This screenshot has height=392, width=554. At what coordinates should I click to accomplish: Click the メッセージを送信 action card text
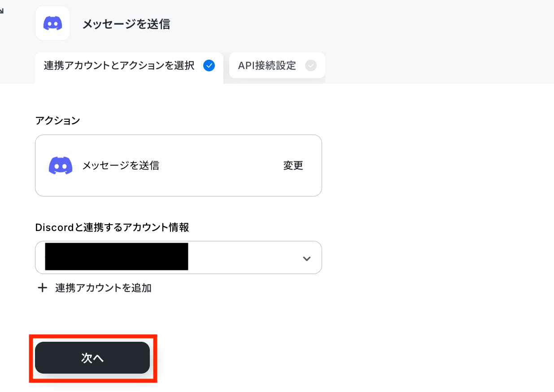(x=121, y=166)
